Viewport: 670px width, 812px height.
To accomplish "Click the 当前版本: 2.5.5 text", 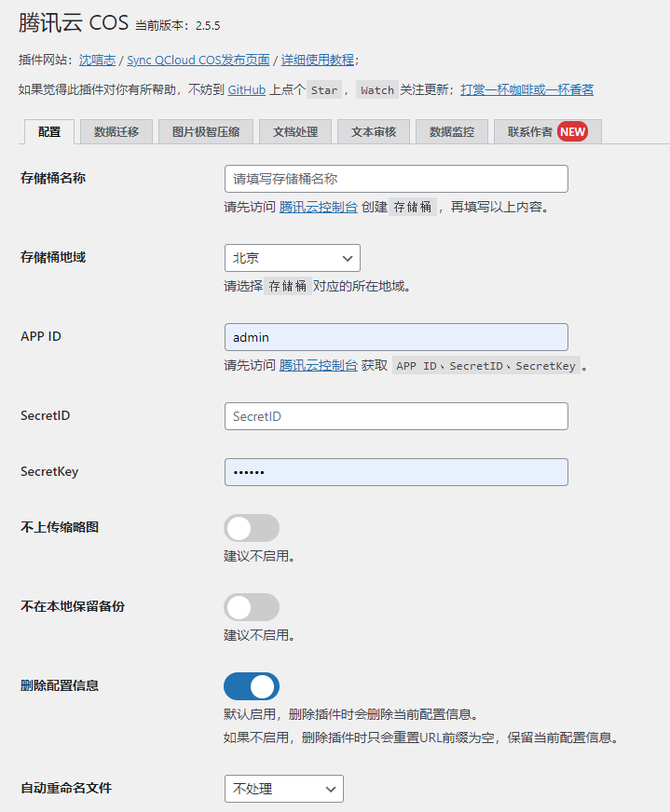I will [178, 25].
